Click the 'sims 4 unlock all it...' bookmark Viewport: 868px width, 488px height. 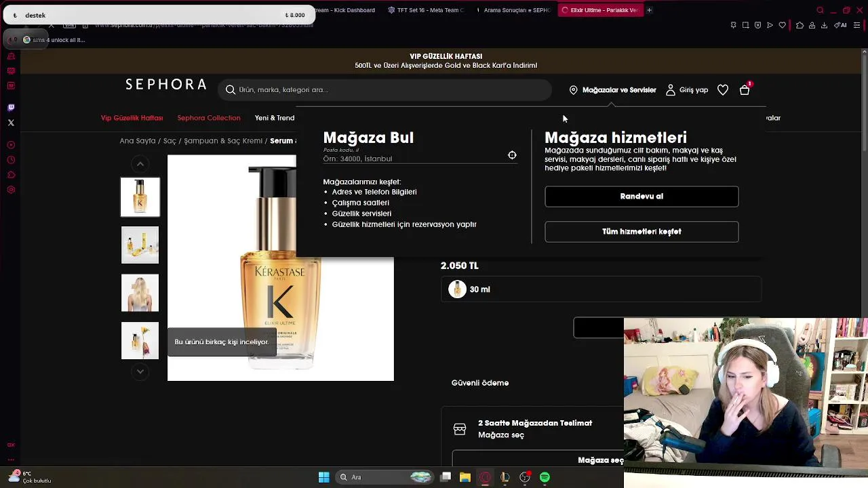[x=54, y=40]
